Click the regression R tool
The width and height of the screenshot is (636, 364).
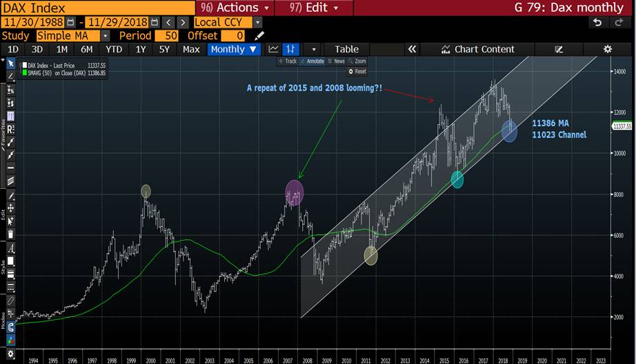point(10,130)
